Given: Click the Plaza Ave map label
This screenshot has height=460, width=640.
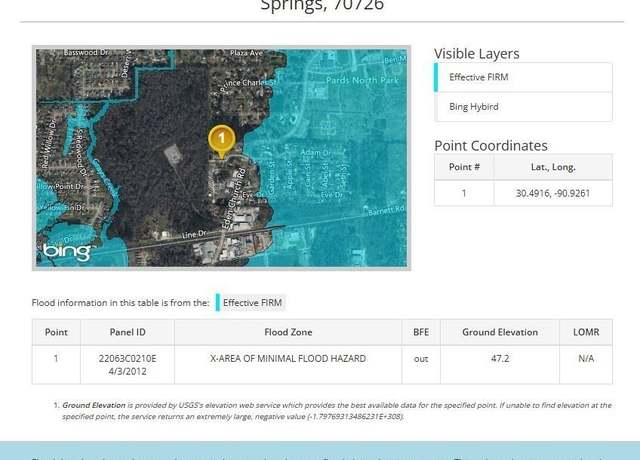Looking at the screenshot, I should pos(247,53).
